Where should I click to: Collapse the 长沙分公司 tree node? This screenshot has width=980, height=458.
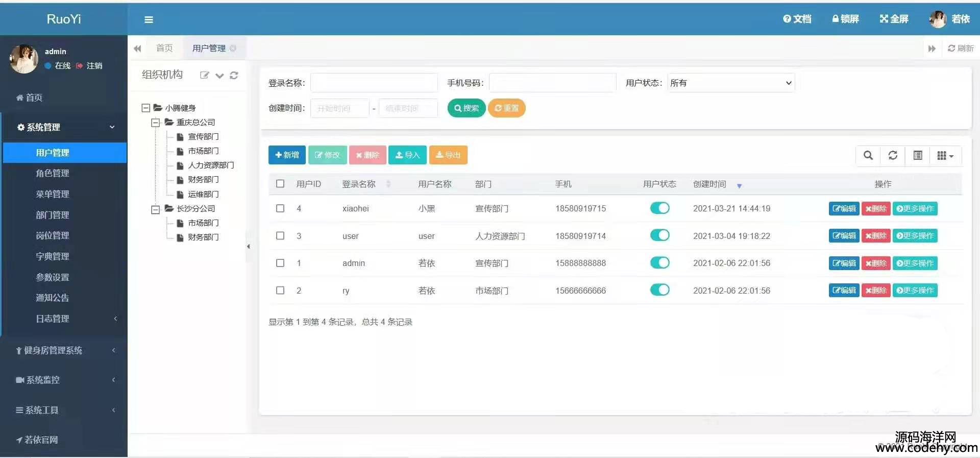click(156, 209)
